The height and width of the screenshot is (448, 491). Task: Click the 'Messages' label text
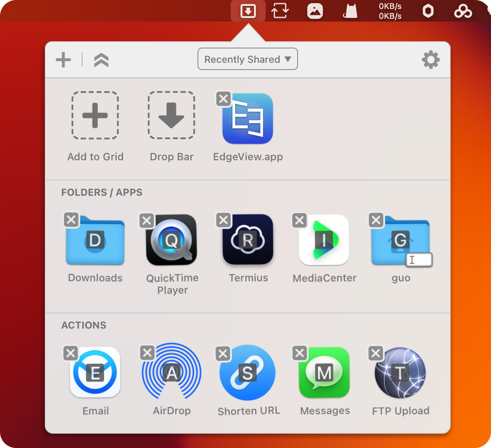coord(325,411)
